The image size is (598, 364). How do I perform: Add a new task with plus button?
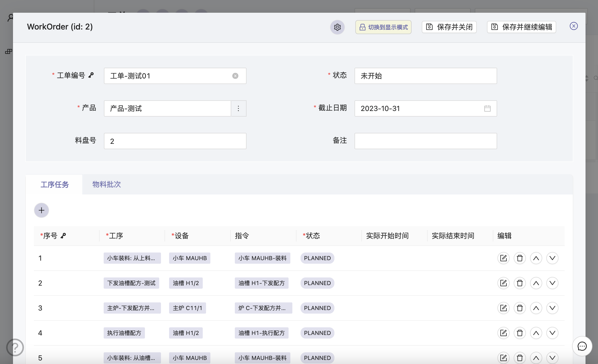42,210
